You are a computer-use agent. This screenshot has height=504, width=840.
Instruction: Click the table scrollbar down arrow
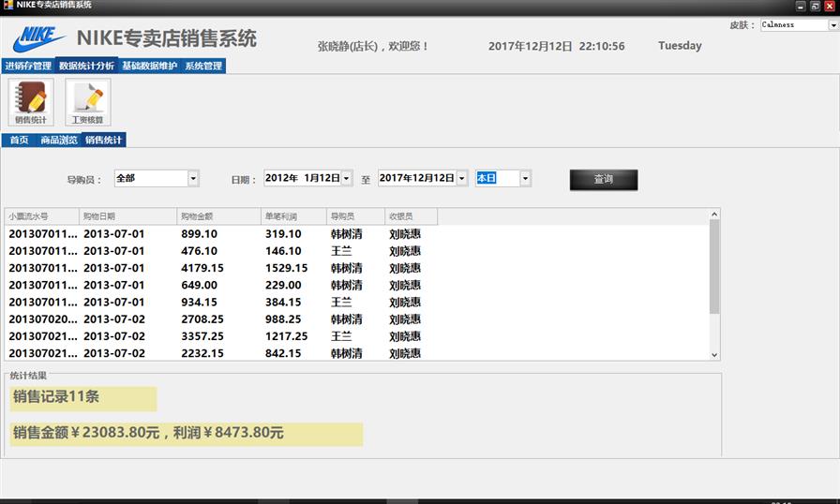click(x=714, y=355)
